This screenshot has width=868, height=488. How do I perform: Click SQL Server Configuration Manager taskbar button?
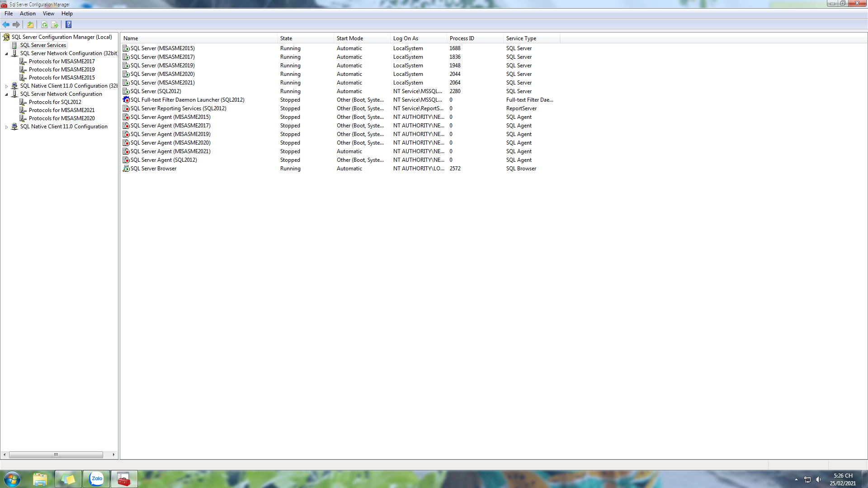(x=124, y=479)
